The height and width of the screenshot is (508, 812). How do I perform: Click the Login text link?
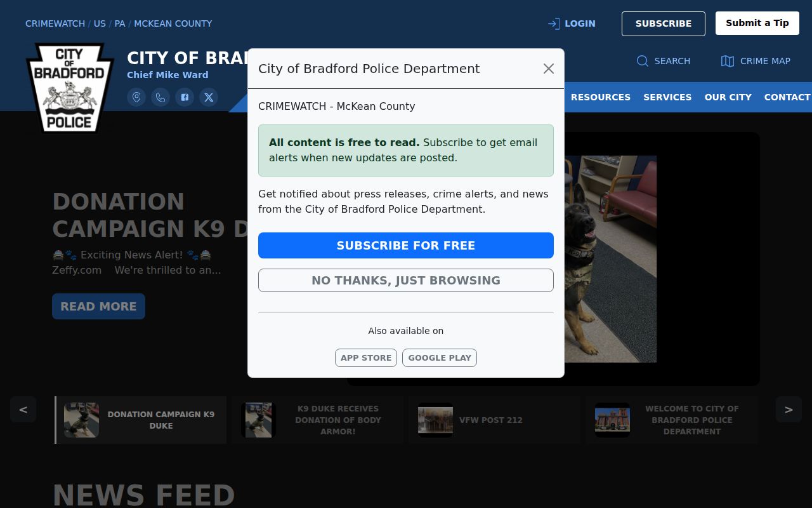(580, 23)
